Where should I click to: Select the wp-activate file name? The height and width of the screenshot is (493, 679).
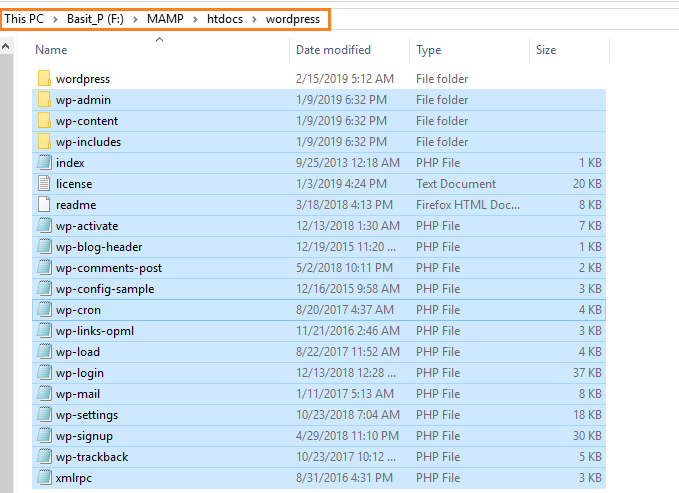click(87, 226)
